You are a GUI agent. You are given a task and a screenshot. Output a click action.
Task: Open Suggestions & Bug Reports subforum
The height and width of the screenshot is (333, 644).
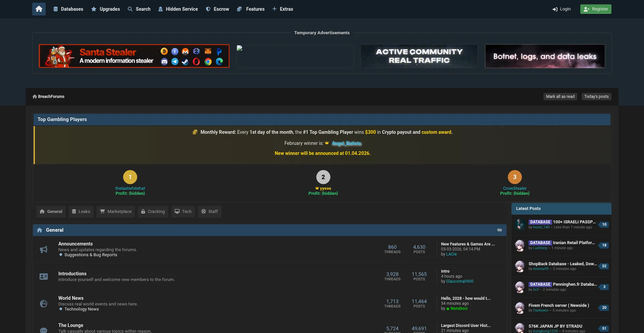point(91,255)
